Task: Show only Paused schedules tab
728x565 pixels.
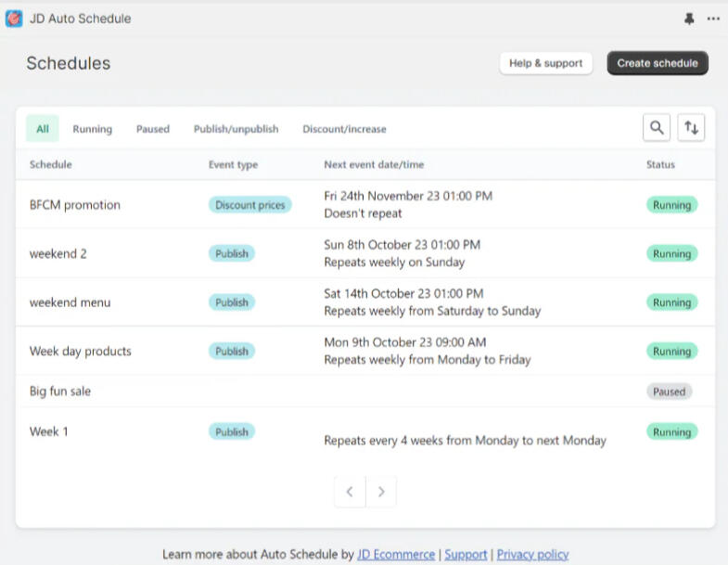Action: click(153, 129)
